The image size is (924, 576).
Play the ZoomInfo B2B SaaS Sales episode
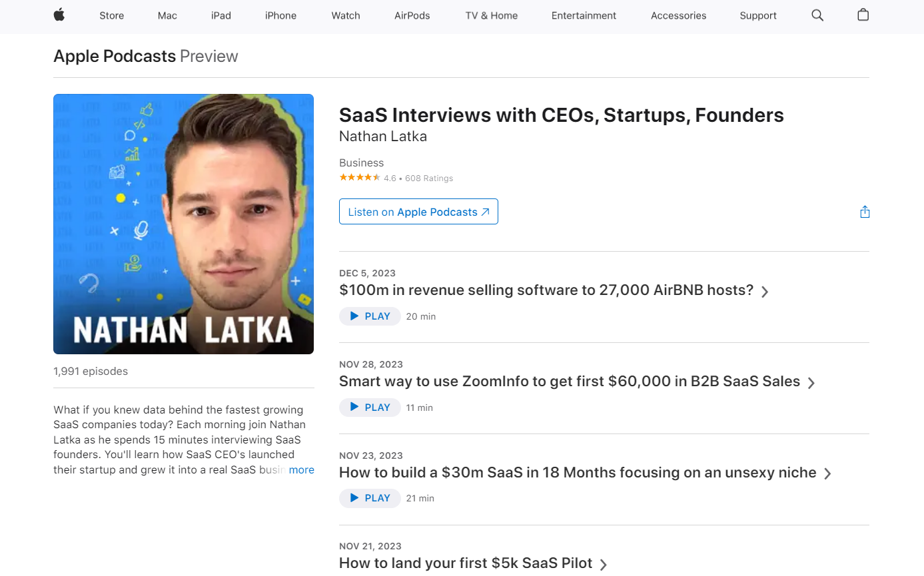click(x=370, y=407)
